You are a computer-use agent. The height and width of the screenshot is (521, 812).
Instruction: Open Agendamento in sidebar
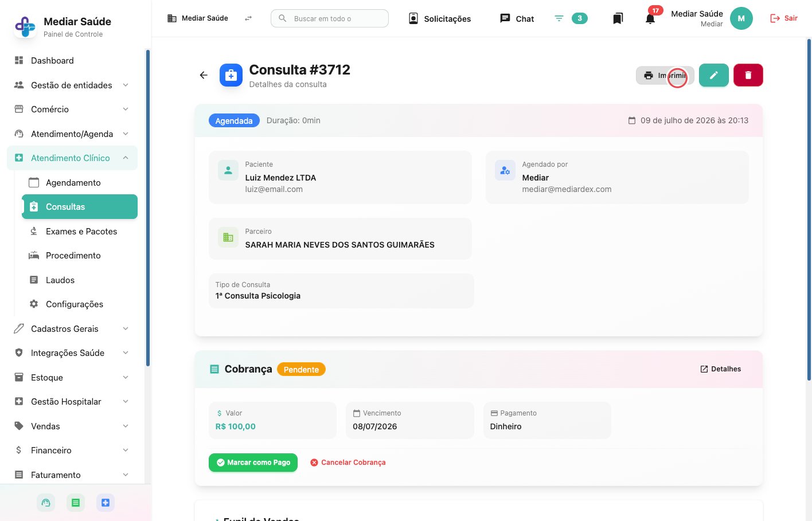(80, 183)
